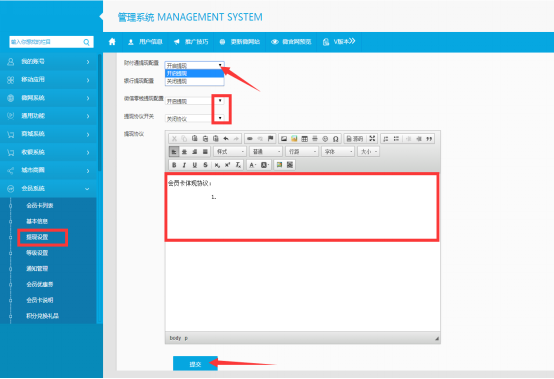554x379 pixels.
Task: Toggle bold formatting
Action: point(174,165)
